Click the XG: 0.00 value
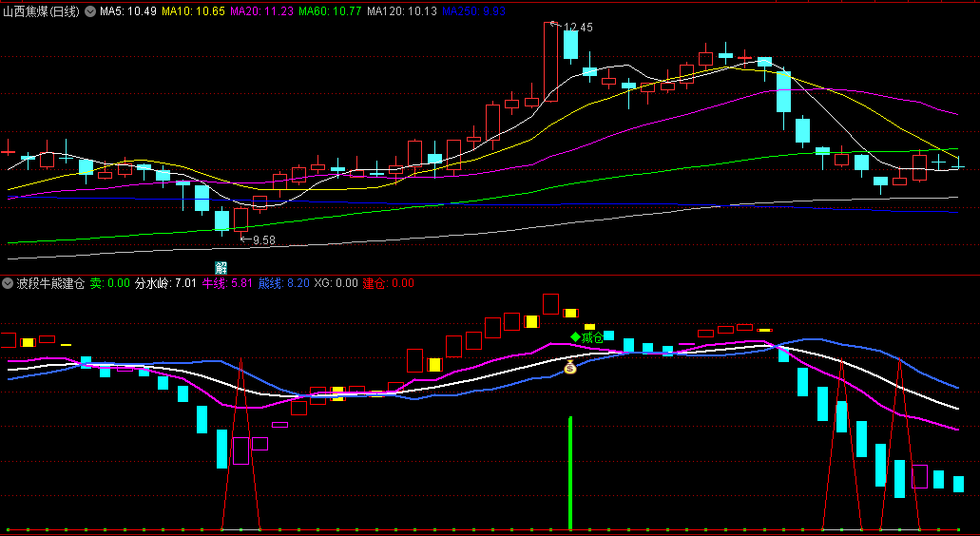 point(336,283)
